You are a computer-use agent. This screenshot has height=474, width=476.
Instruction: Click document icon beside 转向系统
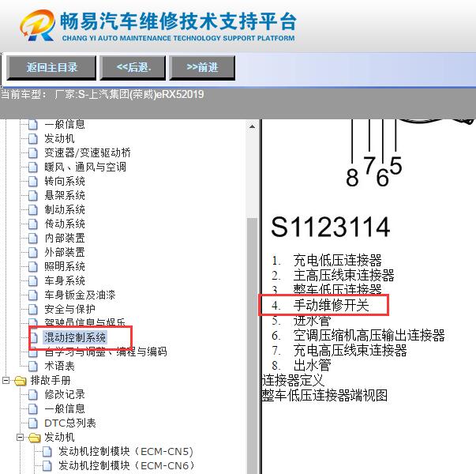[33, 182]
